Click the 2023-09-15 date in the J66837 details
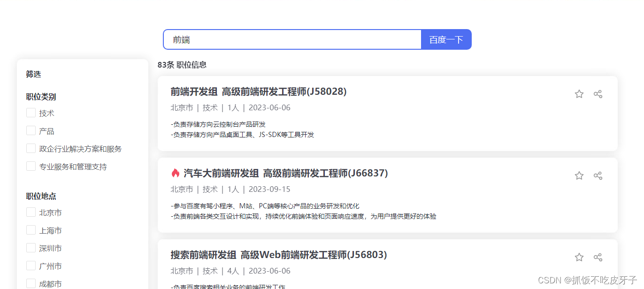This screenshot has width=644, height=289. [x=269, y=190]
